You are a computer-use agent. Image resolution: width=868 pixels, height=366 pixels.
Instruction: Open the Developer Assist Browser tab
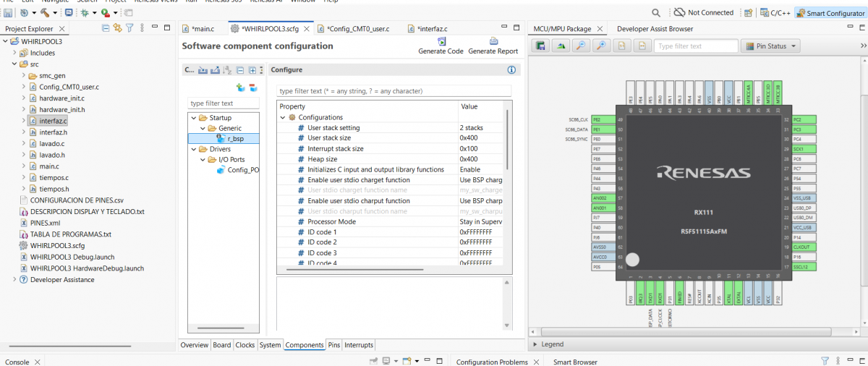point(655,29)
